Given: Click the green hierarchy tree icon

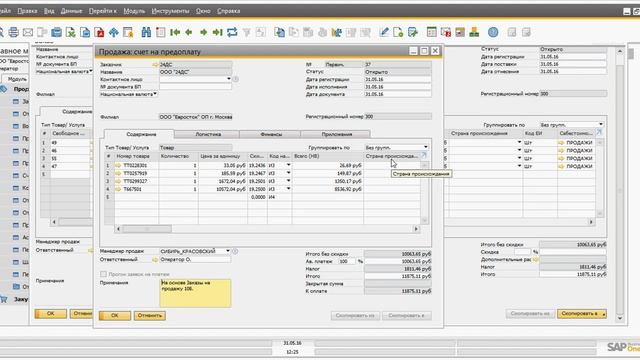Looking at the screenshot, I should [474, 32].
